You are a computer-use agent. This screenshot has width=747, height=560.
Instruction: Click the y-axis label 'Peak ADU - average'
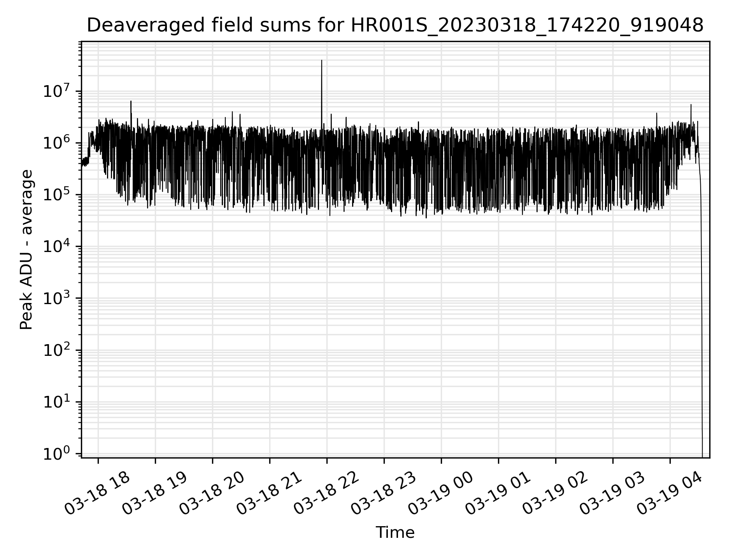[x=26, y=250]
